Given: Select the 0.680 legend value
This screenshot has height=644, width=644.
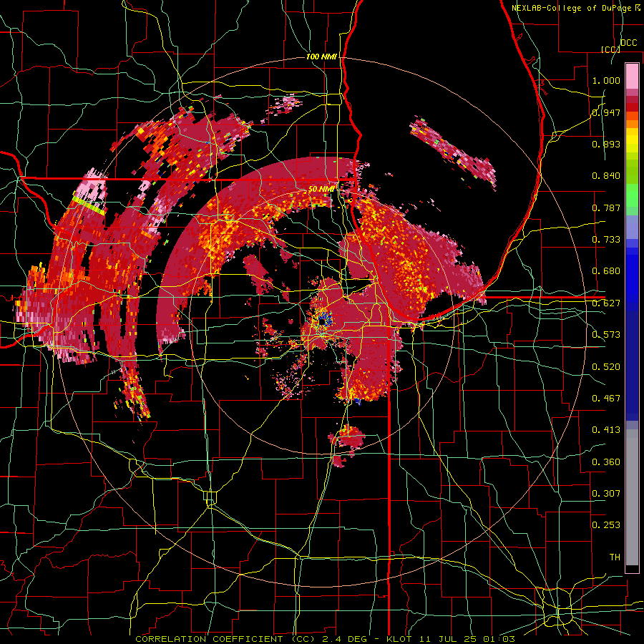Looking at the screenshot, I should click(x=606, y=271).
